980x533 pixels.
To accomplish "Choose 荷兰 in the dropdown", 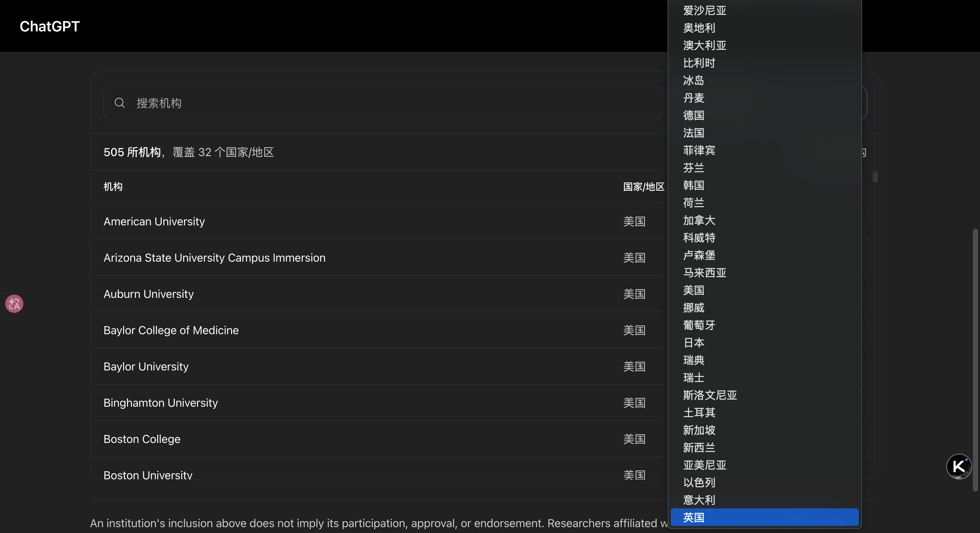I will pyautogui.click(x=765, y=203).
